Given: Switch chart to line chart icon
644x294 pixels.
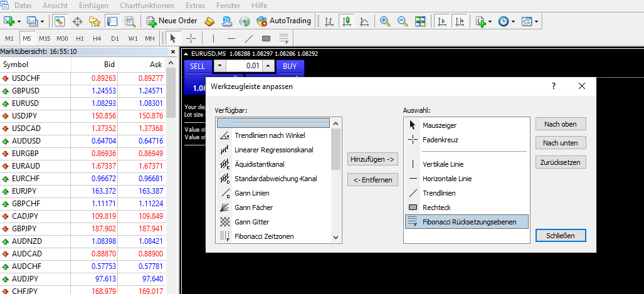Looking at the screenshot, I should [364, 21].
